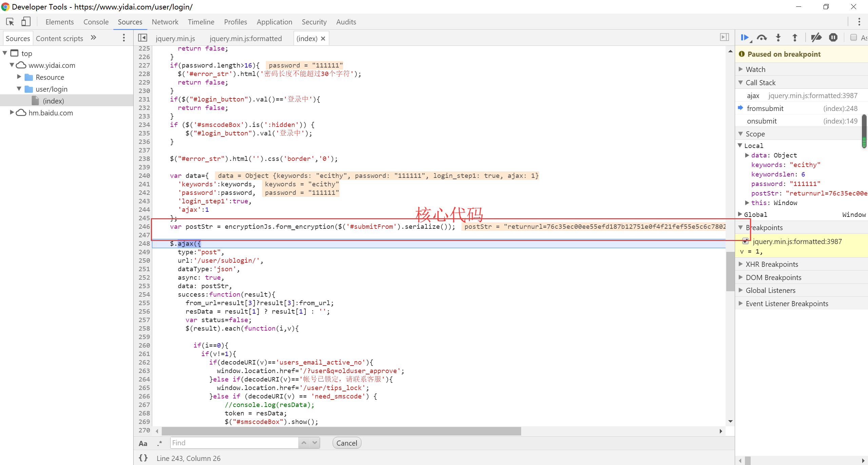Toggle Async checkbox in debugger toolbar

(854, 38)
